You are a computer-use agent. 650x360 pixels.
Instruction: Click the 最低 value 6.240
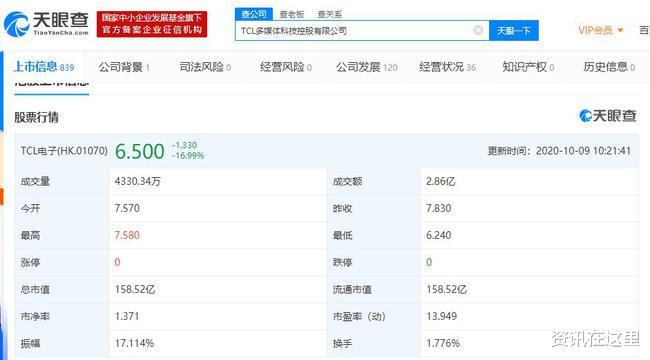(439, 235)
